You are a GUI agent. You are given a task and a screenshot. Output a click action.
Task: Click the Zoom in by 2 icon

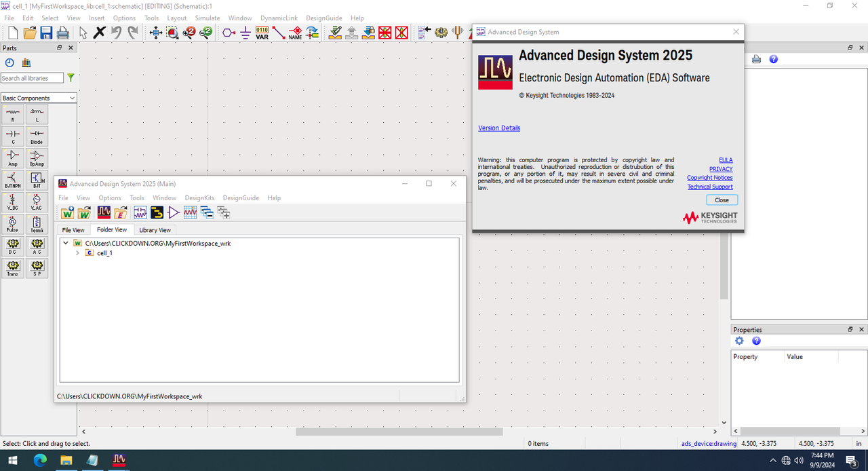(x=189, y=33)
